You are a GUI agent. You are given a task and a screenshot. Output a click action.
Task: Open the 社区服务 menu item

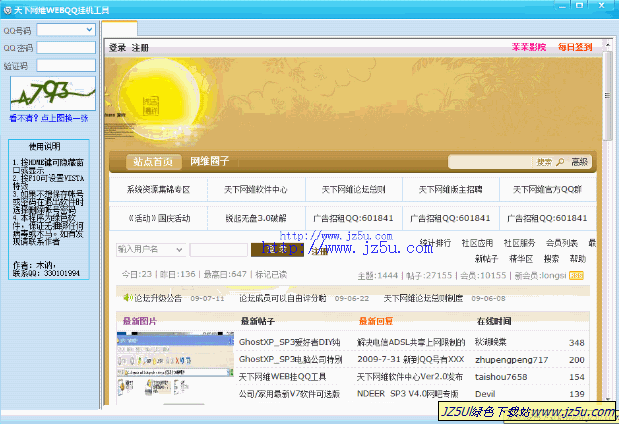tap(519, 243)
